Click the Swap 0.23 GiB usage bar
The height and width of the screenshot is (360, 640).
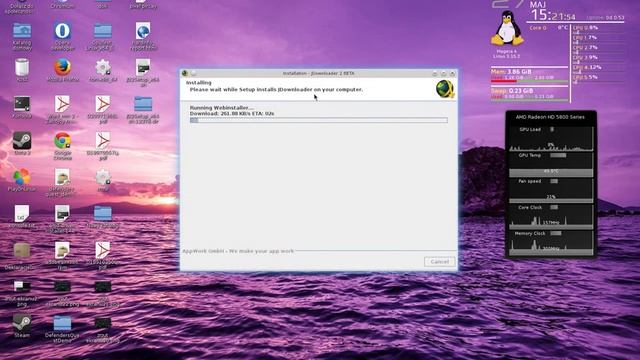529,100
